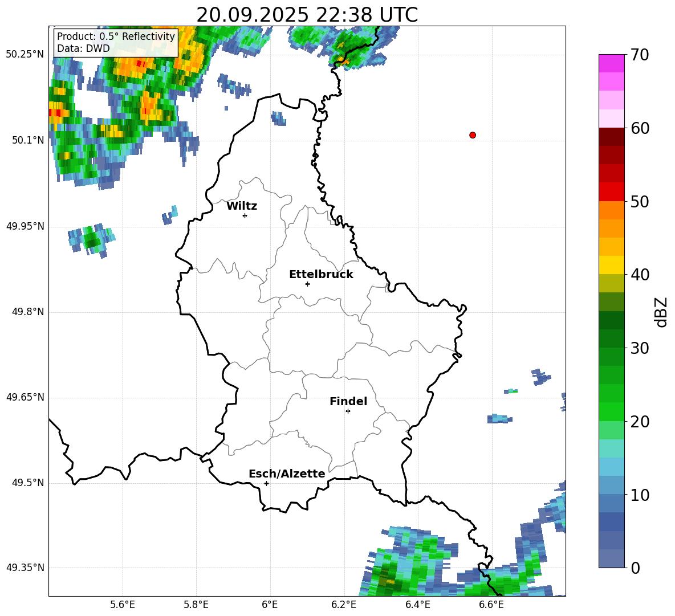Click the dark green colorbar segment near 35
675x616 pixels.
click(x=611, y=320)
